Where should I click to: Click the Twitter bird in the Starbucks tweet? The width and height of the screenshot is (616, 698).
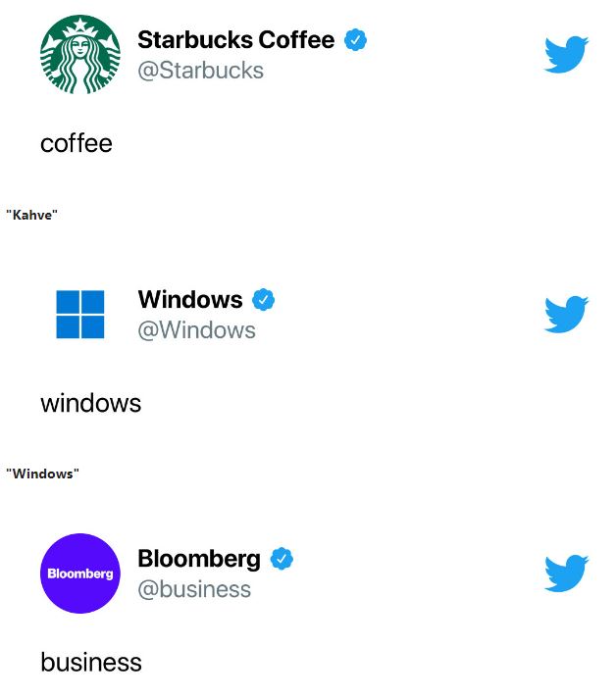pyautogui.click(x=566, y=55)
